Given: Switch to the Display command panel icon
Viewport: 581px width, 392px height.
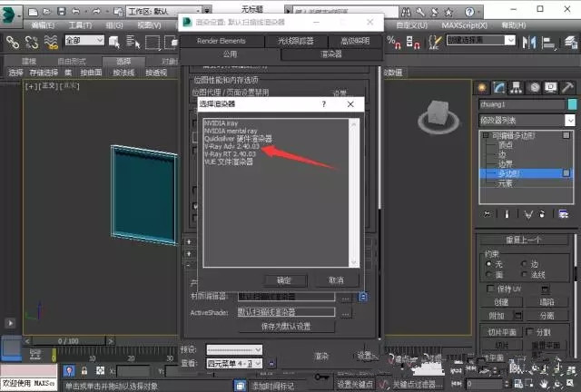Looking at the screenshot, I should 551,87.
